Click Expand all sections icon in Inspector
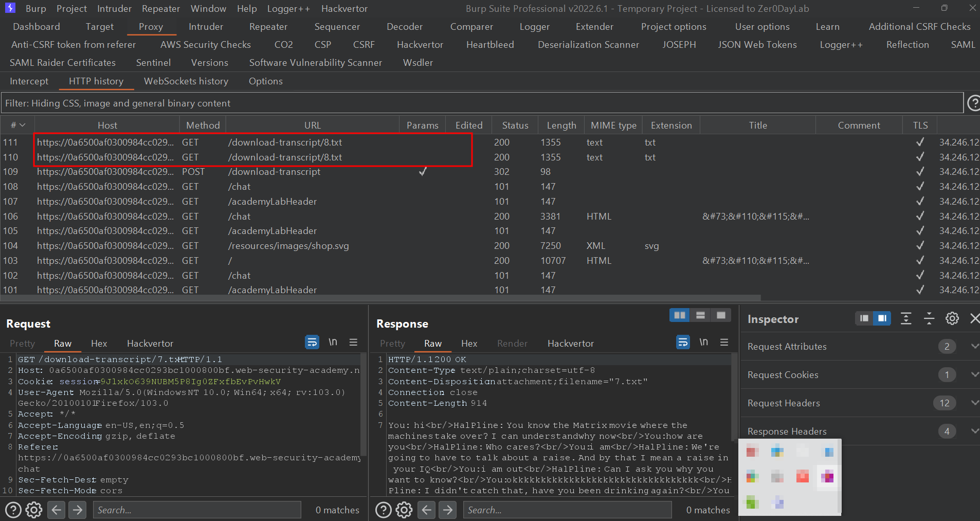This screenshot has height=521, width=980. (906, 319)
